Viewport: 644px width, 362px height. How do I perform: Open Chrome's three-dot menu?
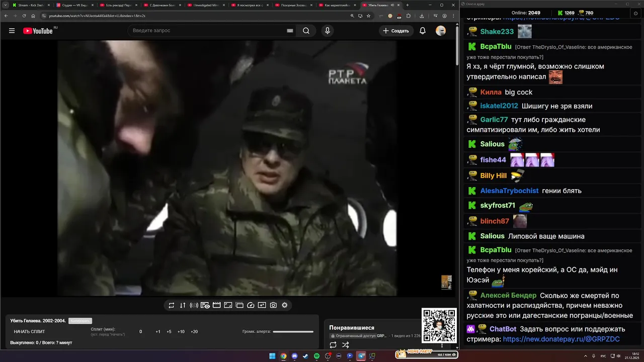coord(453,16)
